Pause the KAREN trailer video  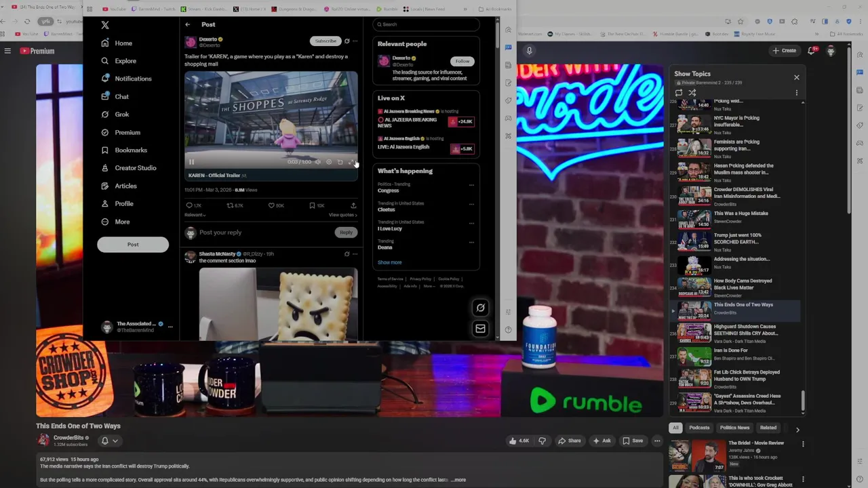coord(191,162)
